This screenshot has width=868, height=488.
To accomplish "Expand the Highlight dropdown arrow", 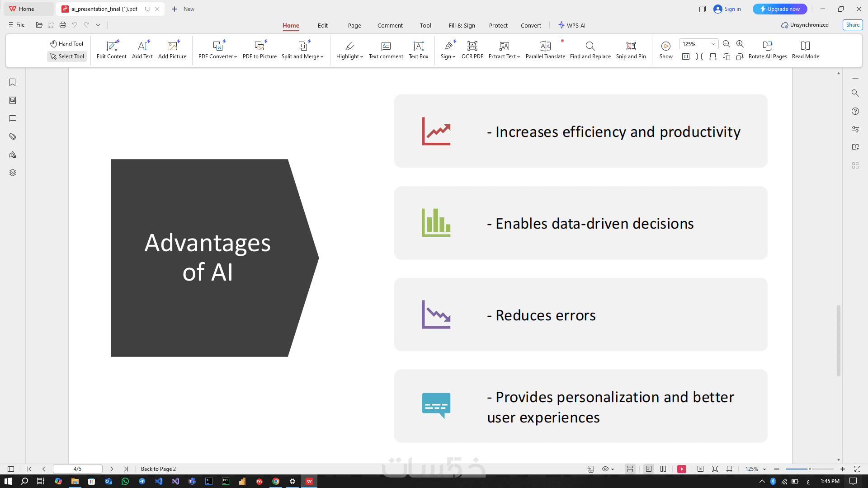I will point(362,57).
